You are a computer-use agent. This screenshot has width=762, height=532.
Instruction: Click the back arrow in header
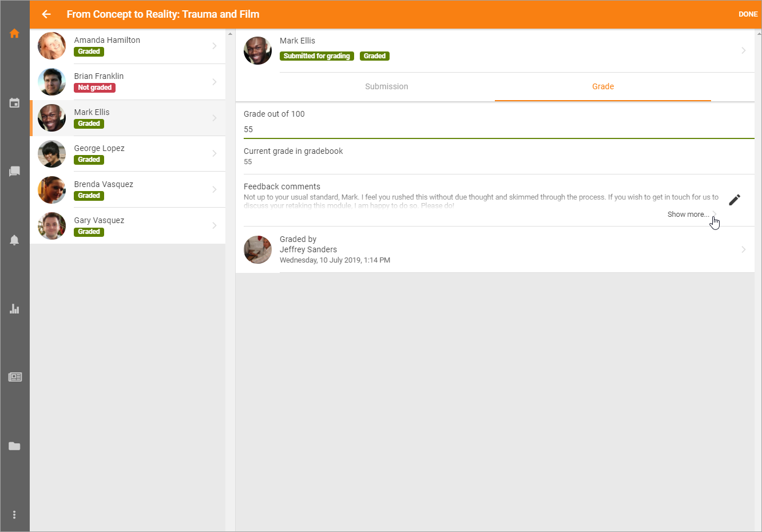pos(46,14)
